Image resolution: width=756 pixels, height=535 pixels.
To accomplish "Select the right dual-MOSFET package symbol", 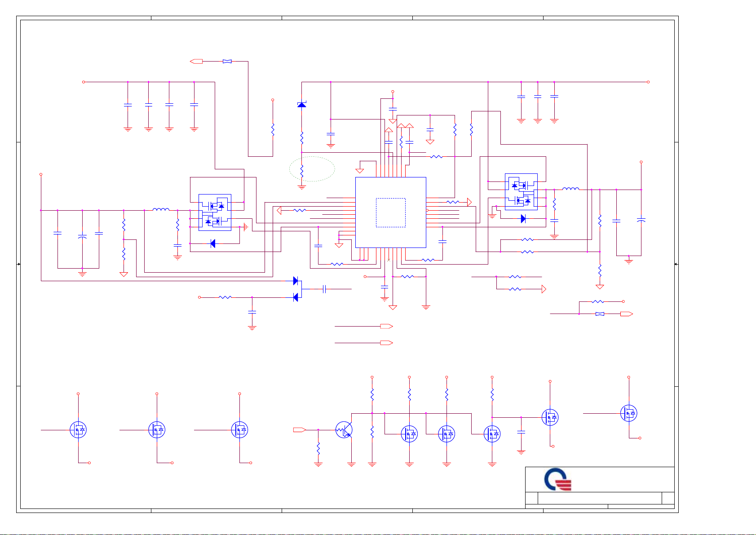I will [x=521, y=192].
